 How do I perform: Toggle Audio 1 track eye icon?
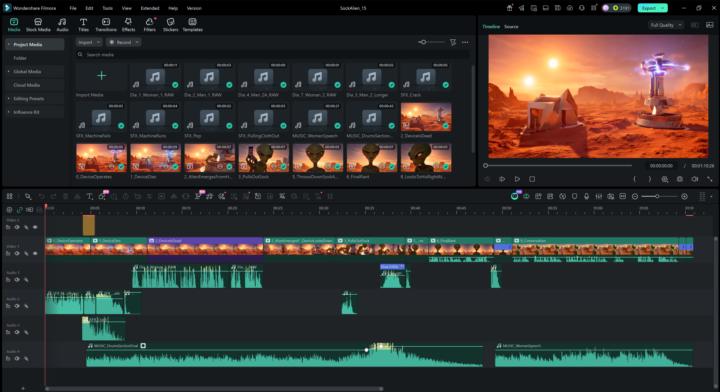(17, 280)
